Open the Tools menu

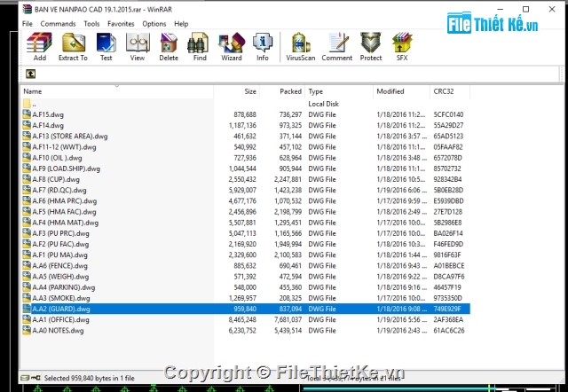91,24
